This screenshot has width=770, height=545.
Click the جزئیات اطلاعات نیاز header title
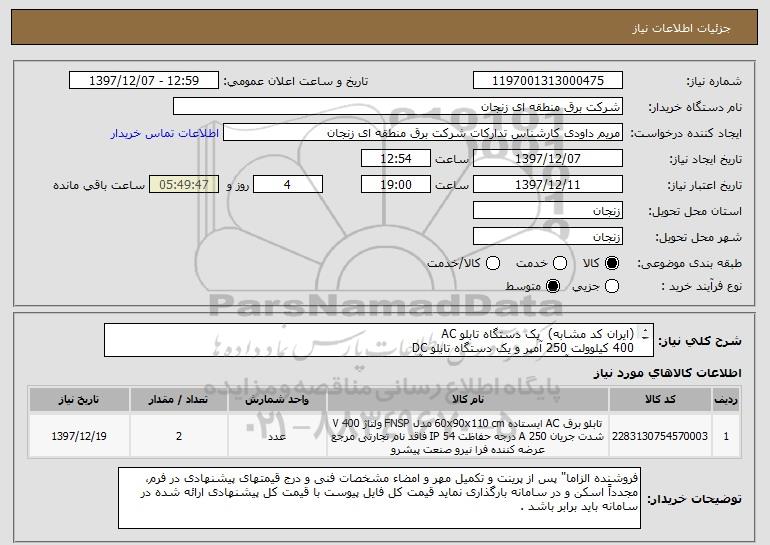(x=681, y=28)
